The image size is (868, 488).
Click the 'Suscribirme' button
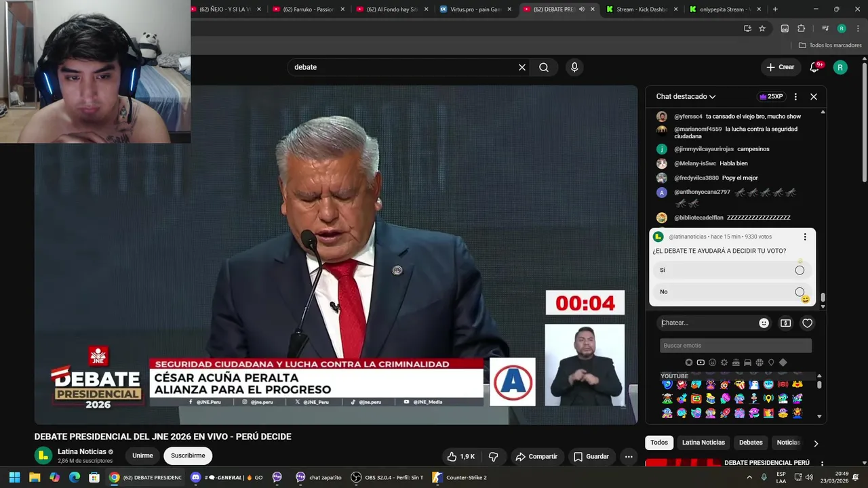(188, 456)
